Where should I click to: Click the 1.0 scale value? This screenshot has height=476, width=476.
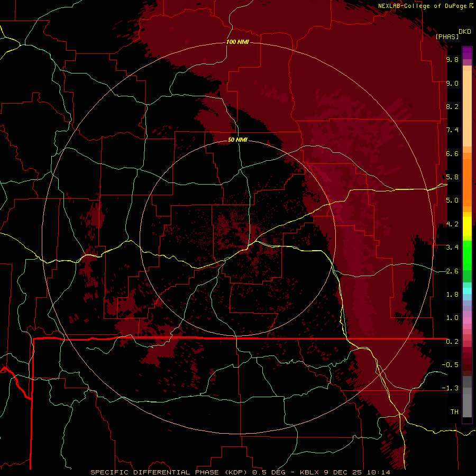pos(452,318)
